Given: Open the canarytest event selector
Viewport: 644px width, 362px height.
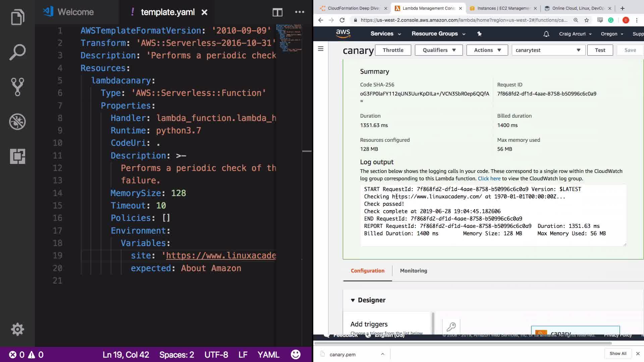Looking at the screenshot, I should 548,50.
